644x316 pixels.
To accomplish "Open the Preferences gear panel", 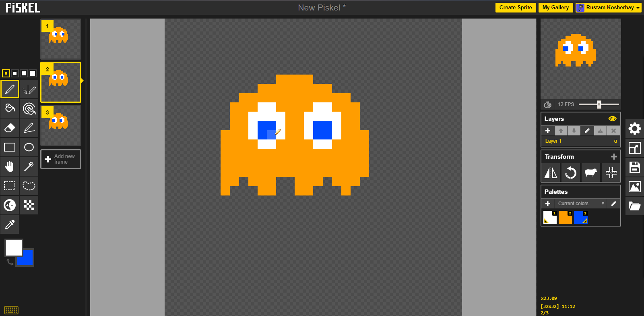I will [635, 129].
